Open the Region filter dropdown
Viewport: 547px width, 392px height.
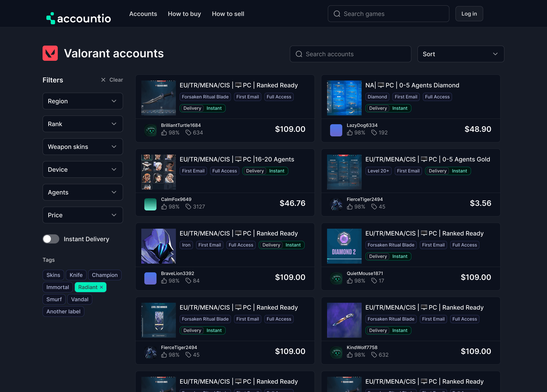(83, 101)
